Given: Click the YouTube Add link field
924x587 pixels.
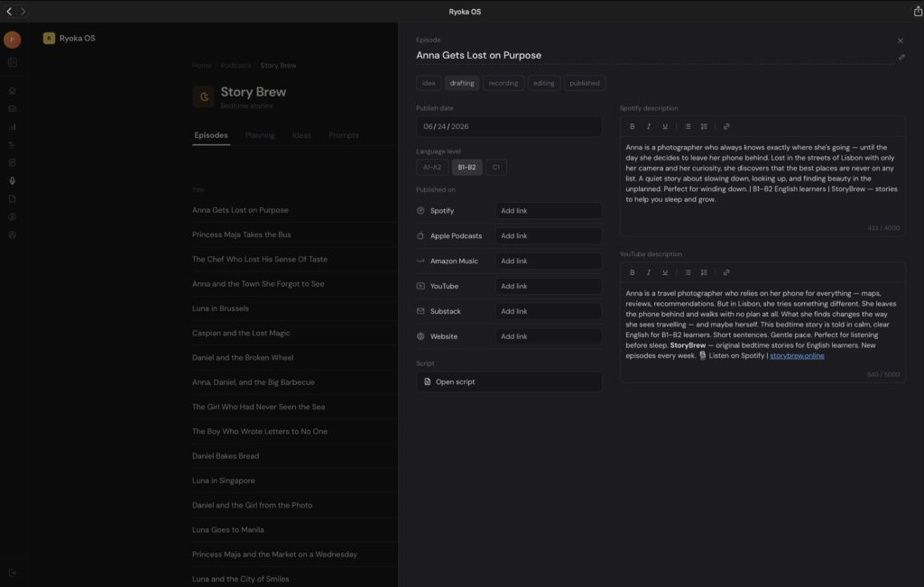Looking at the screenshot, I should click(549, 286).
